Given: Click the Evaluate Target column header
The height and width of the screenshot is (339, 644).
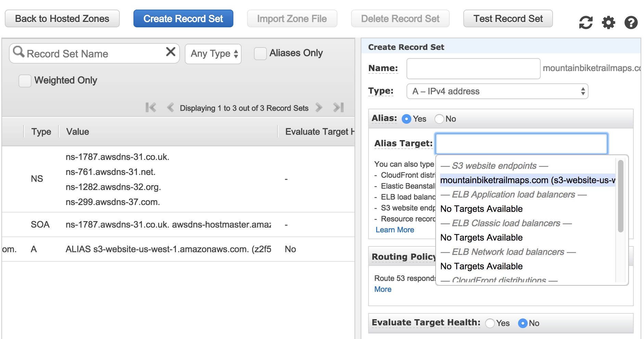Looking at the screenshot, I should 320,132.
